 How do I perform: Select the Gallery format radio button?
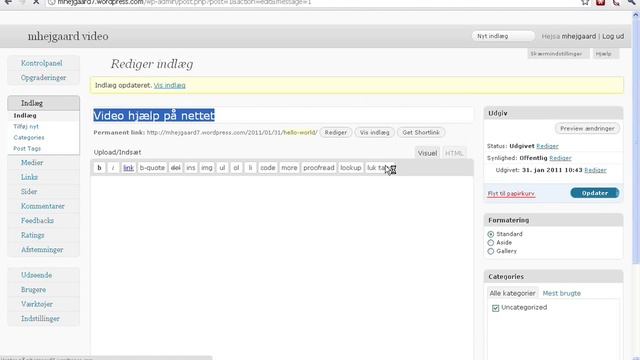coord(491,251)
